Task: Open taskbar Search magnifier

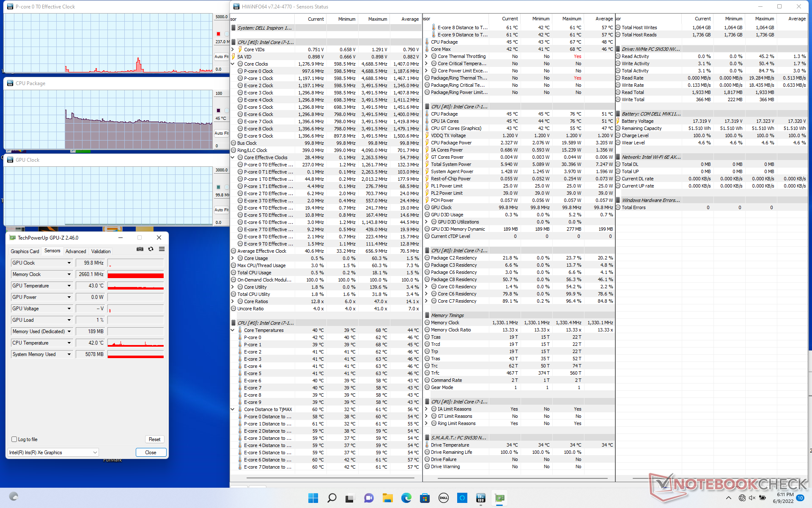Action: click(x=332, y=498)
